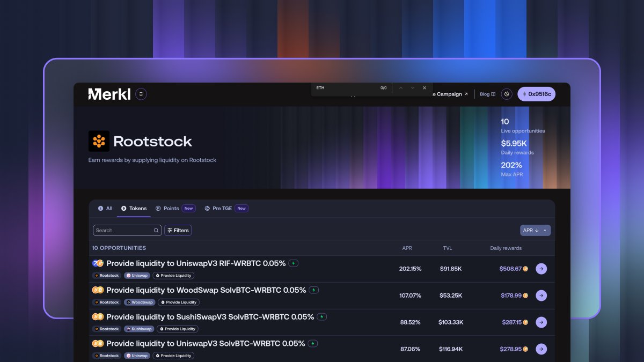Click the Uniswap tag under RIF-WRBTC row
Viewport: 644px width, 362px height.
[137, 276]
